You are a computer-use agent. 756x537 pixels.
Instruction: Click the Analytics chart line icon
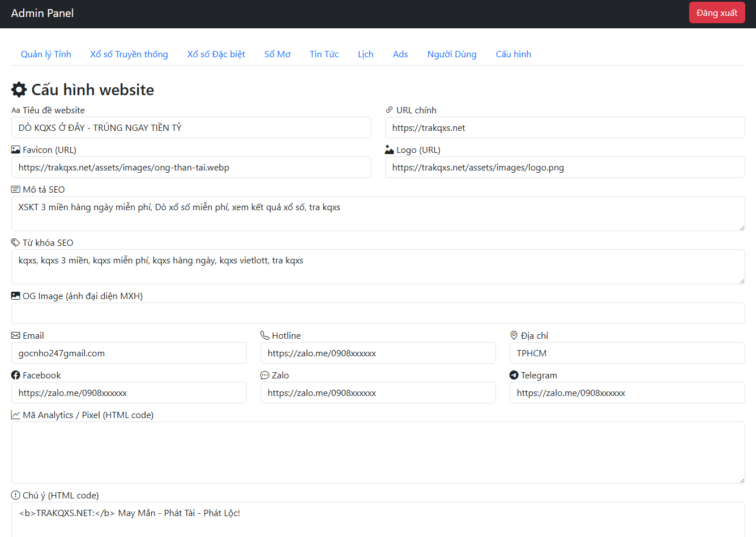[x=15, y=415]
